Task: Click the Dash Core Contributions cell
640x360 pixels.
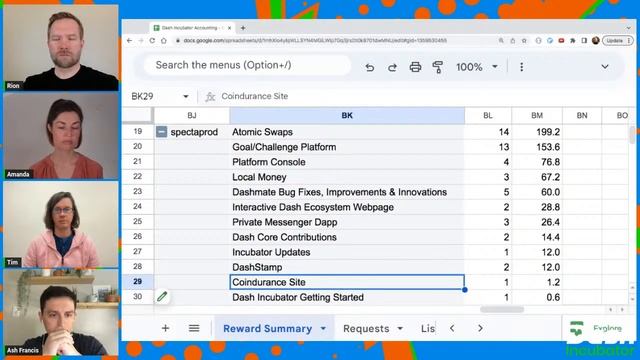Action: [x=347, y=237]
